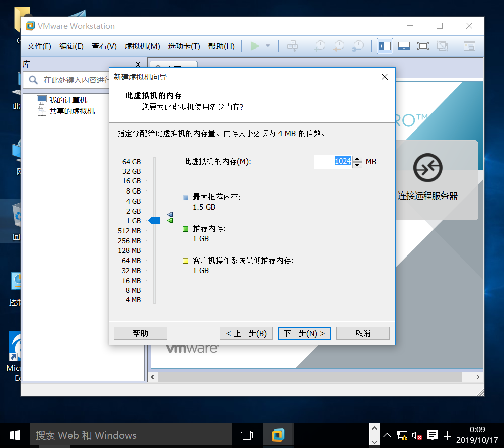Click the Unity mode toolbar icon
The height and width of the screenshot is (448, 504).
442,46
